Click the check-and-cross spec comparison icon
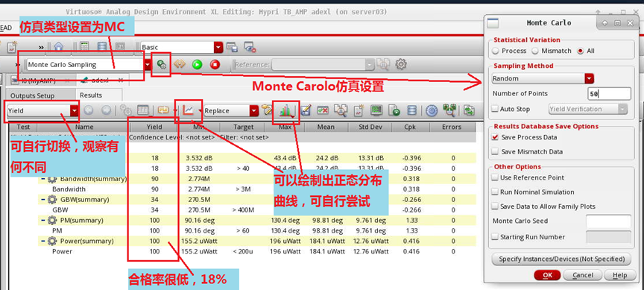The image size is (644, 290). [x=323, y=110]
